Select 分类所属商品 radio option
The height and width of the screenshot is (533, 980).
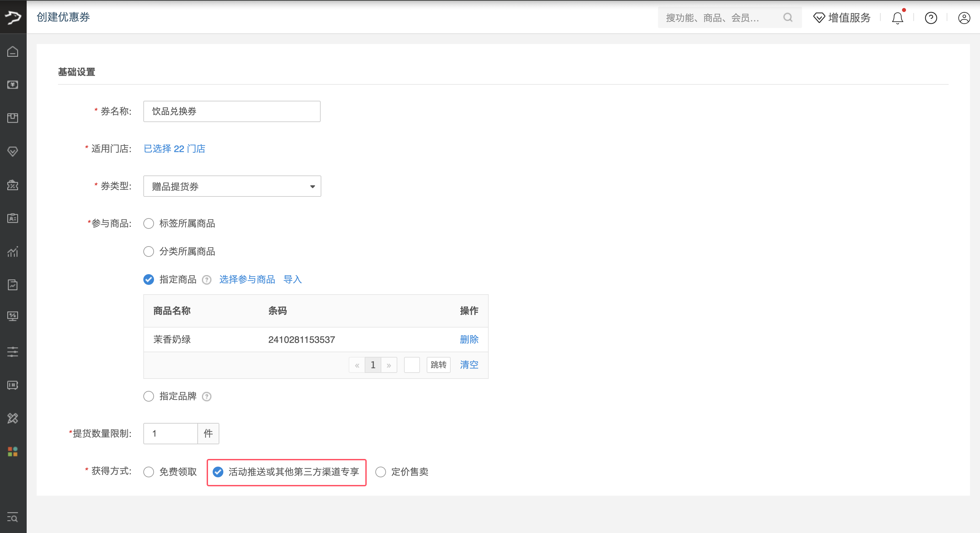(149, 251)
